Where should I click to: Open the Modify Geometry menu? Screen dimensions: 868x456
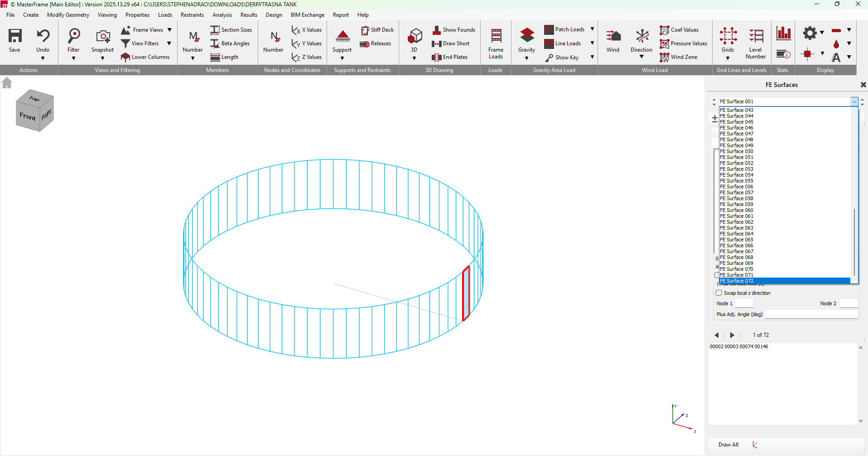click(68, 15)
